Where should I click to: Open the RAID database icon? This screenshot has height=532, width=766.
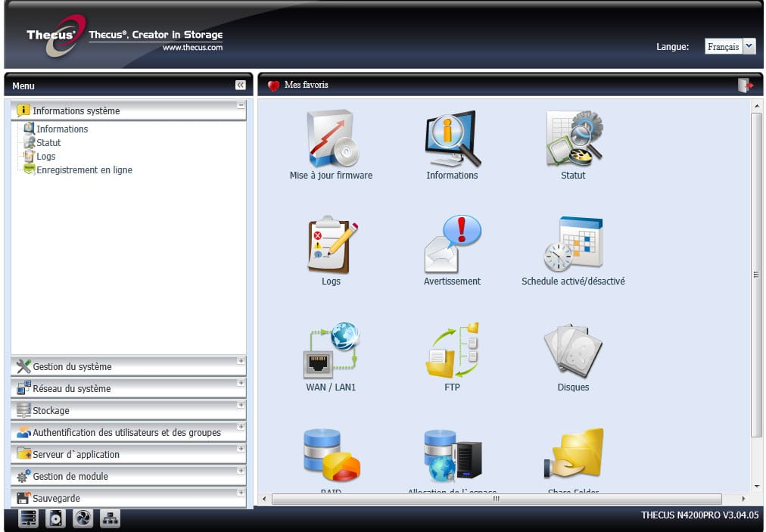point(332,456)
